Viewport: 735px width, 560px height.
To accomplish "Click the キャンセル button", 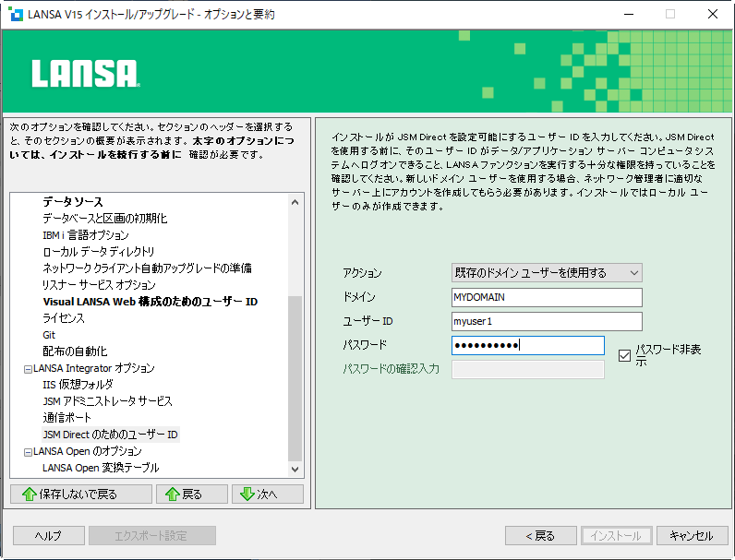I will point(692,536).
